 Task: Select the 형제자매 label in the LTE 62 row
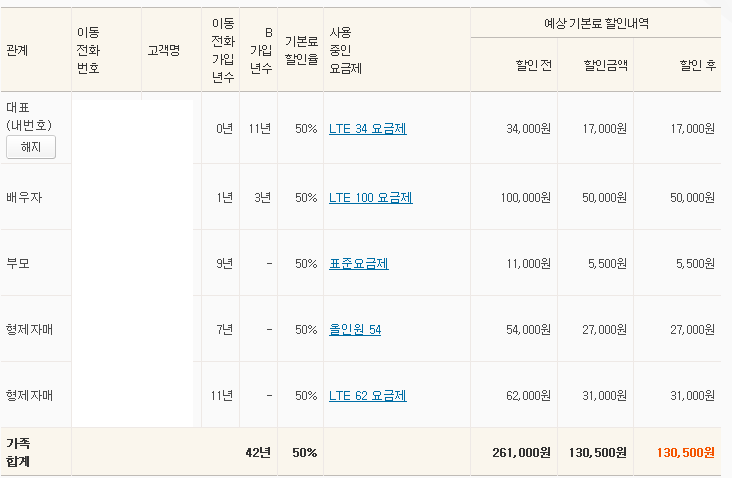[x=29, y=395]
